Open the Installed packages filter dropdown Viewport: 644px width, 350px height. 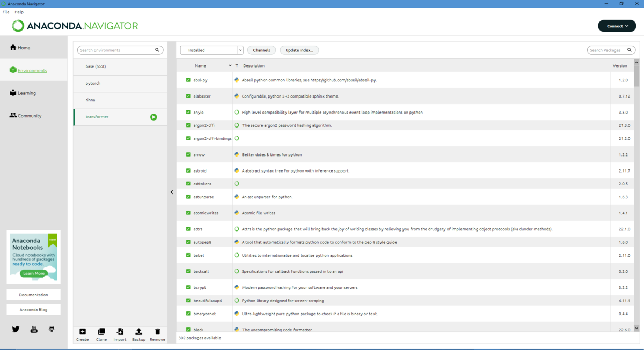pyautogui.click(x=211, y=50)
